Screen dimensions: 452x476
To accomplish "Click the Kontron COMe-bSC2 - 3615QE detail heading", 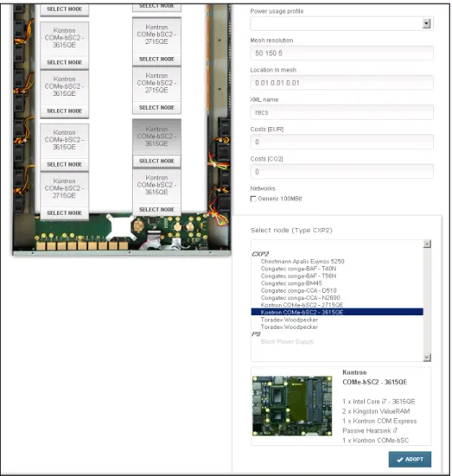I will tap(374, 378).
